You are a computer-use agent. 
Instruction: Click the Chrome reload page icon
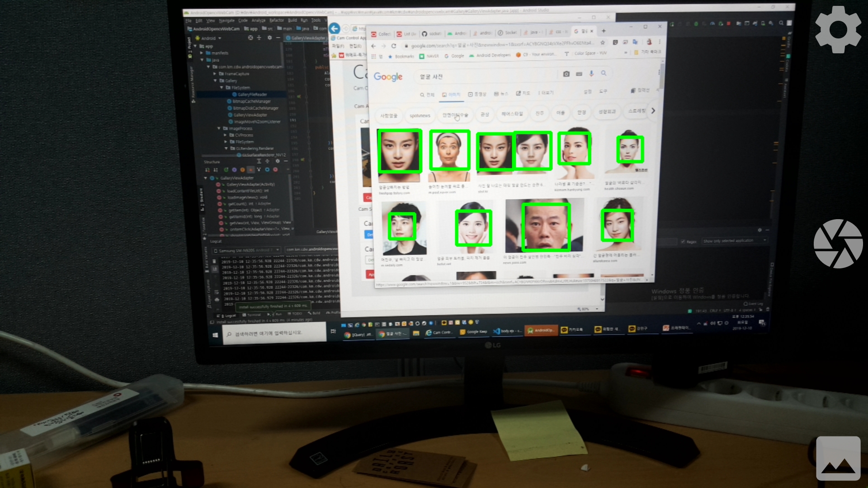tap(394, 46)
